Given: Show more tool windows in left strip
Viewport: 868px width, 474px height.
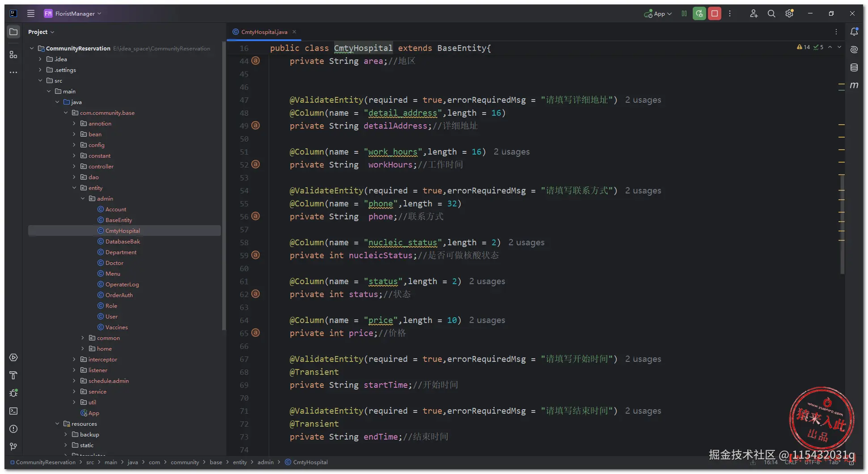Looking at the screenshot, I should pyautogui.click(x=13, y=72).
